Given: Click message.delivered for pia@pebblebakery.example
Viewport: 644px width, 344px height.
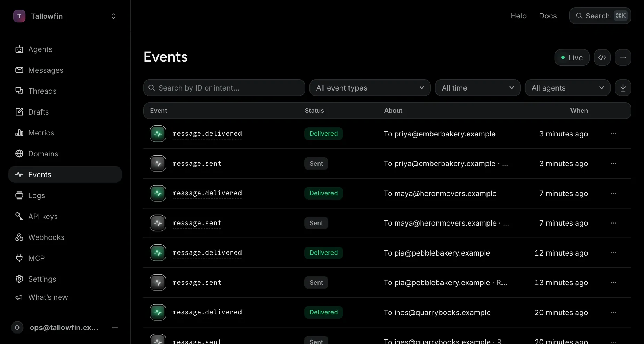Looking at the screenshot, I should pyautogui.click(x=207, y=253).
